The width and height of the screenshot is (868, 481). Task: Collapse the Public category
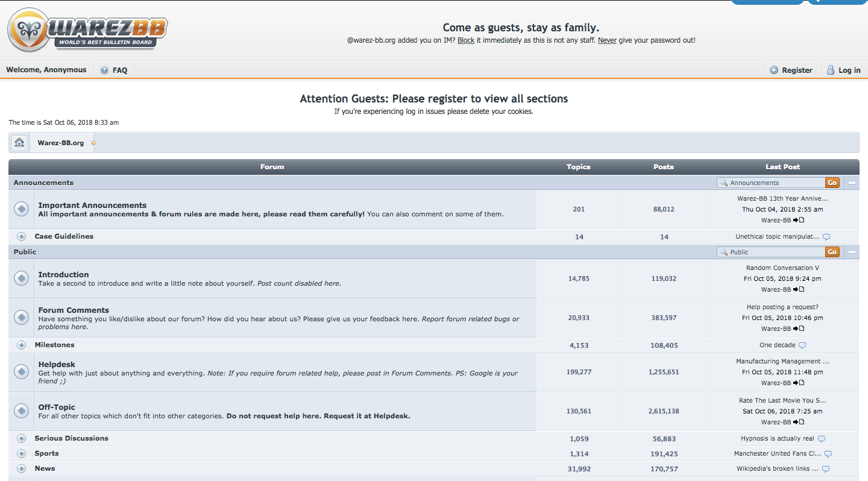click(x=852, y=252)
